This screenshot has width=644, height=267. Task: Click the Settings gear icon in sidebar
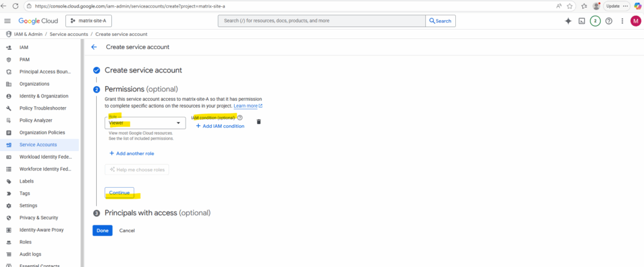click(x=9, y=206)
